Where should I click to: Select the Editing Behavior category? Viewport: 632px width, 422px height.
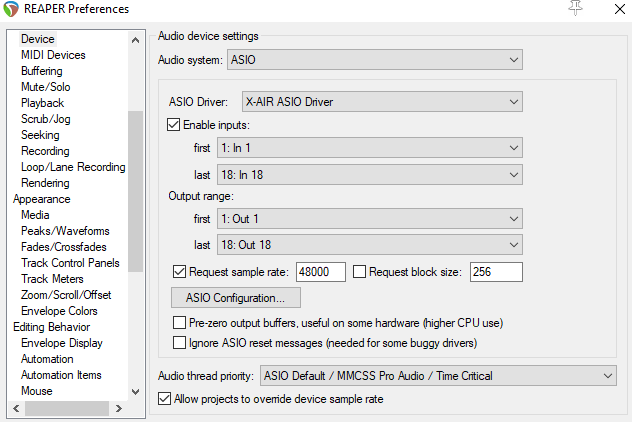click(x=51, y=327)
